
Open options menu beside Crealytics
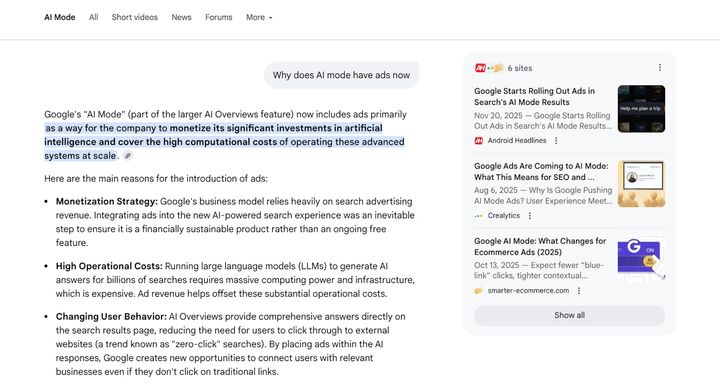click(x=530, y=216)
